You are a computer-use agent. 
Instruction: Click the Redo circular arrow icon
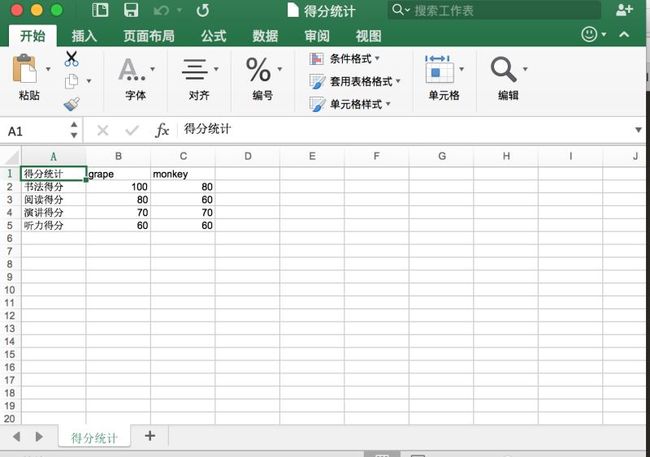point(203,10)
